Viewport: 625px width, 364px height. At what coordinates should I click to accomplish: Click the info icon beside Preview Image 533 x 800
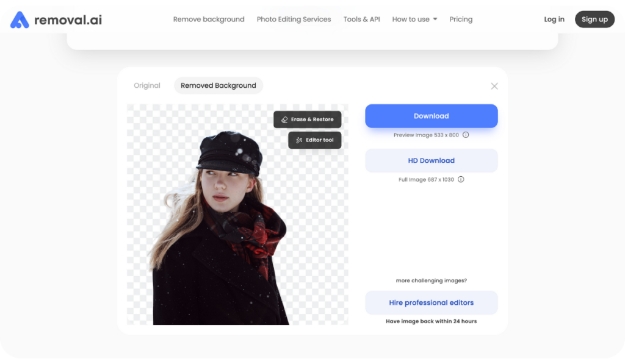[x=466, y=135]
